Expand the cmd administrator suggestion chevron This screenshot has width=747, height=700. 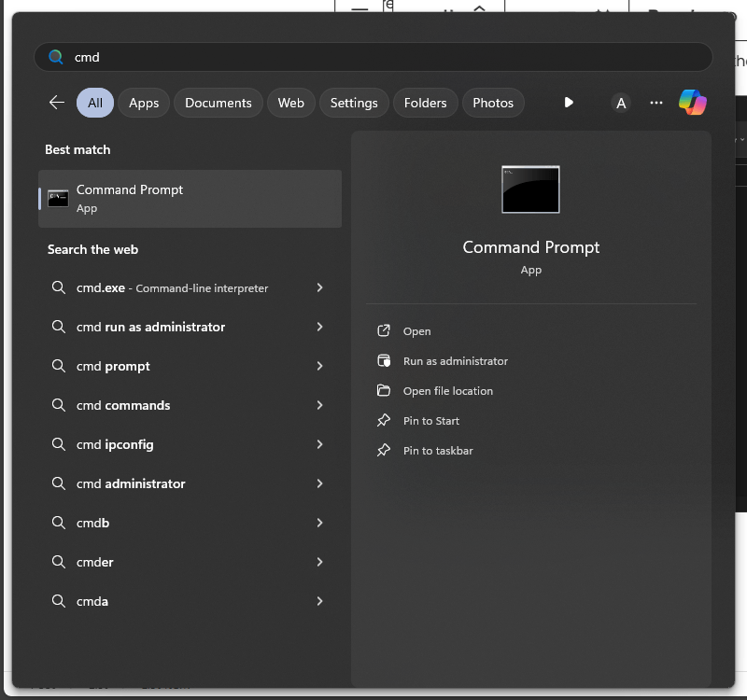(x=319, y=483)
